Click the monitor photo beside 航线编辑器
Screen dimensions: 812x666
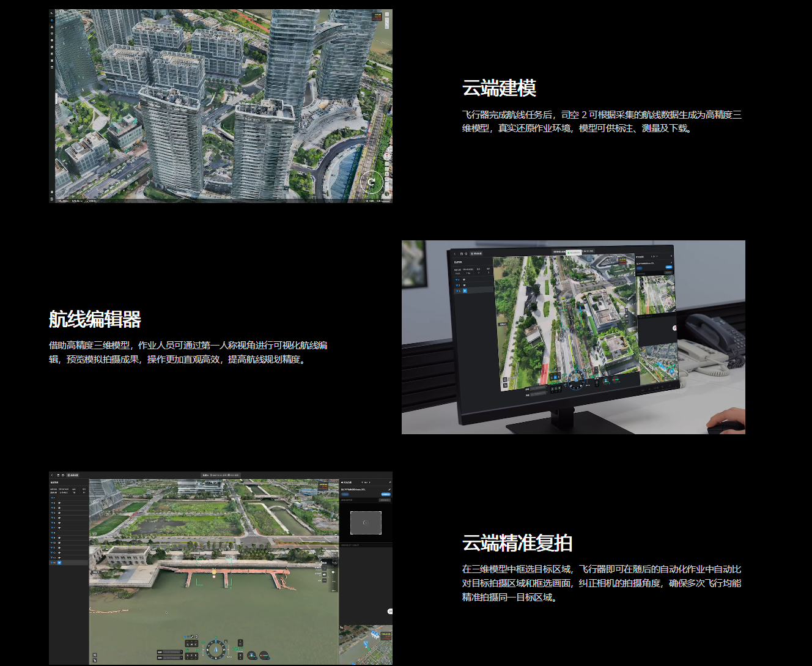(x=573, y=337)
